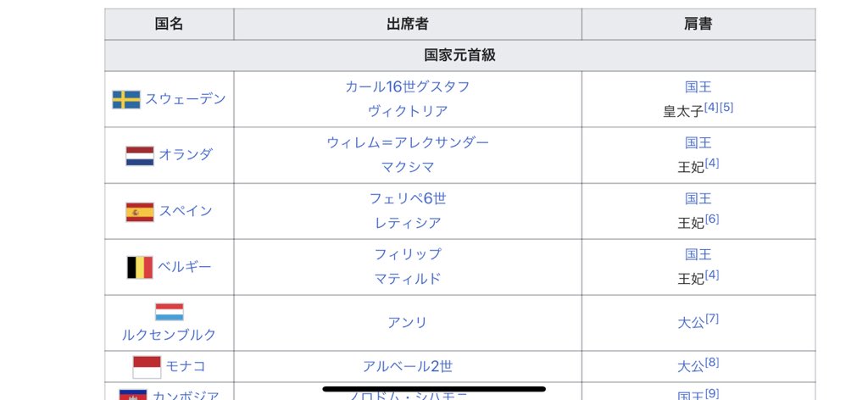Open the フェリペ6世 link
Screen dimensions: 868x400
tap(408, 198)
